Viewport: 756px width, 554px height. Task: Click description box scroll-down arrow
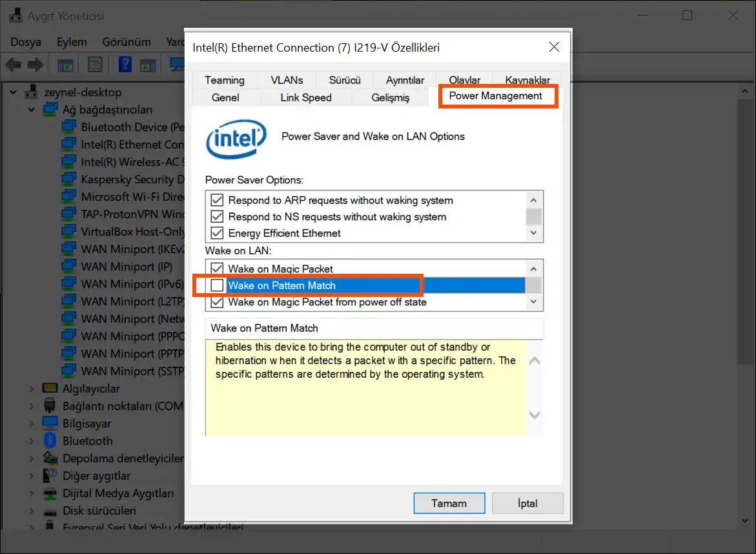534,415
